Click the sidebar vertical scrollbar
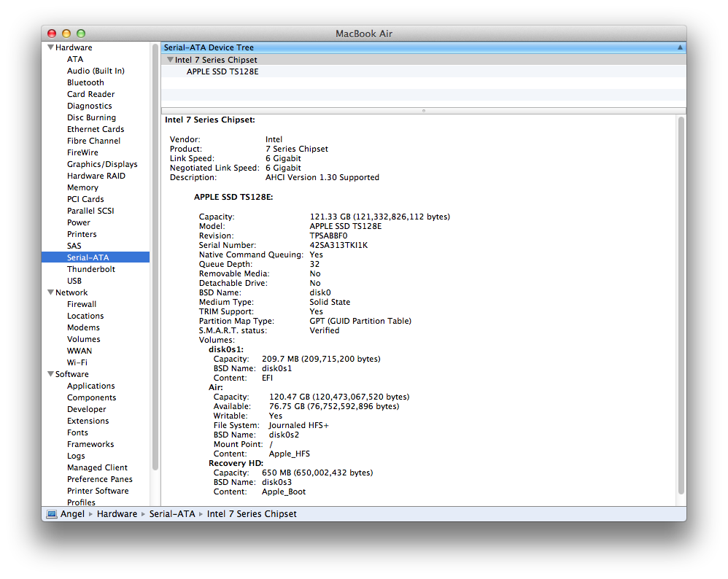The image size is (728, 579). (x=155, y=255)
